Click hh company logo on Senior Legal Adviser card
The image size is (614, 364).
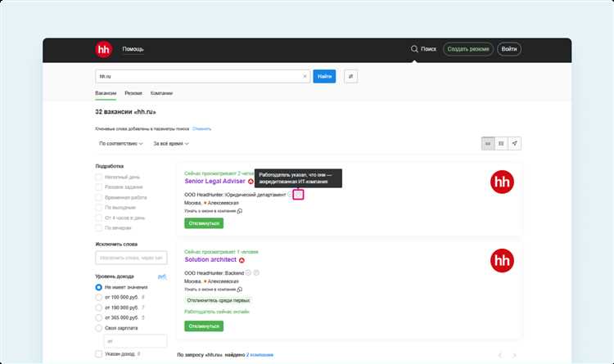502,183
